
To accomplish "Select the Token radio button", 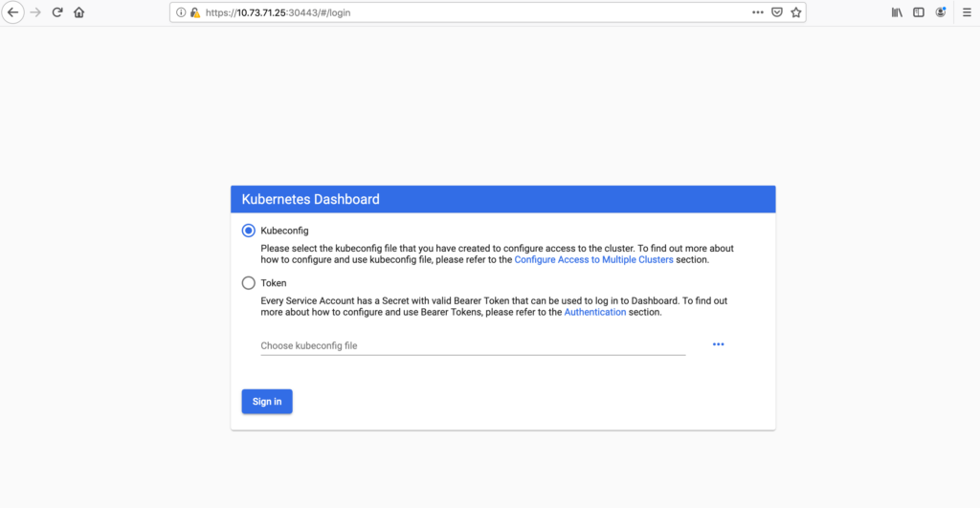I will (249, 283).
